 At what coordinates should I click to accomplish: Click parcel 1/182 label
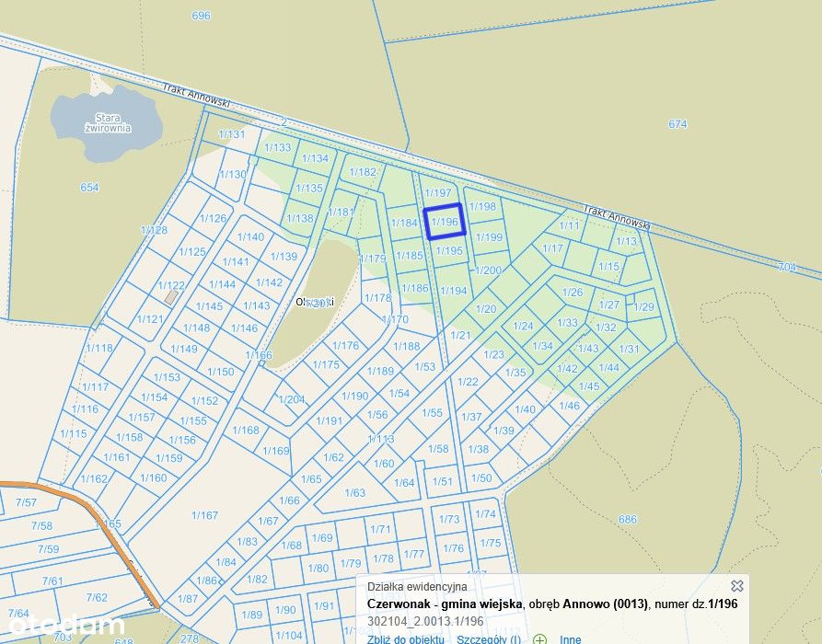(x=363, y=172)
